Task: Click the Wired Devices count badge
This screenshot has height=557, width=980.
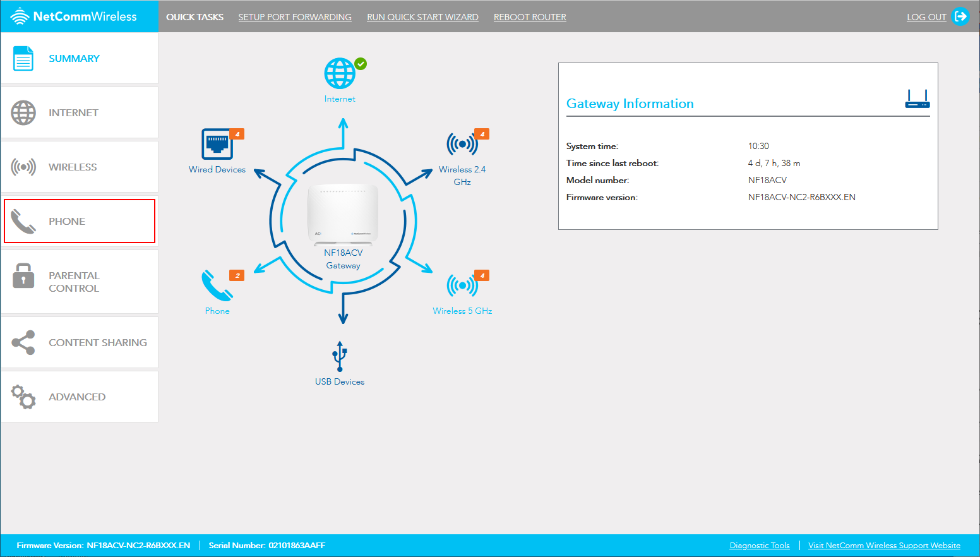Action: tap(237, 134)
